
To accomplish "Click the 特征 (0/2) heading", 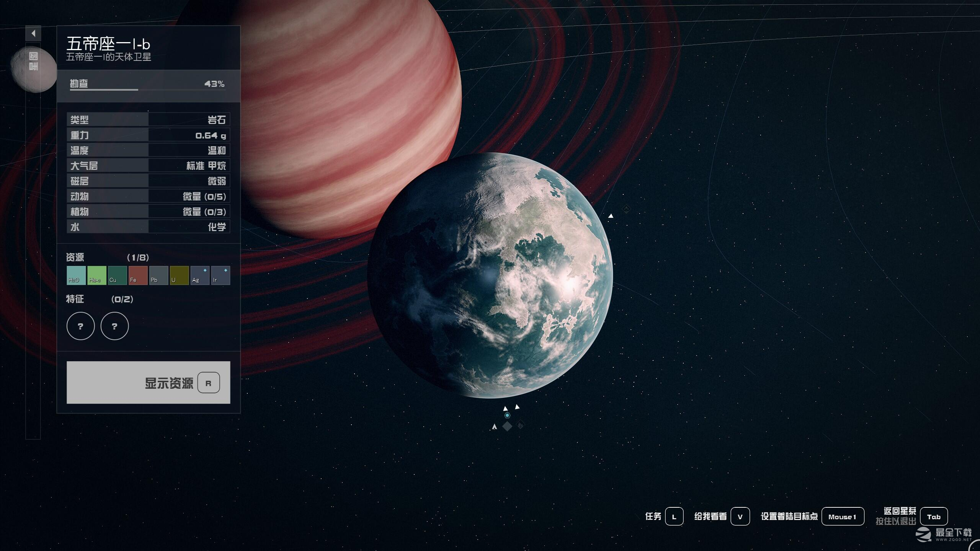I will point(100,299).
